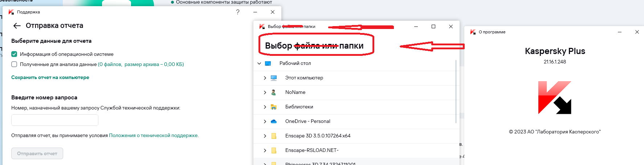The image size is (644, 165).
Task: Close the Поддержка window
Action: (x=273, y=12)
